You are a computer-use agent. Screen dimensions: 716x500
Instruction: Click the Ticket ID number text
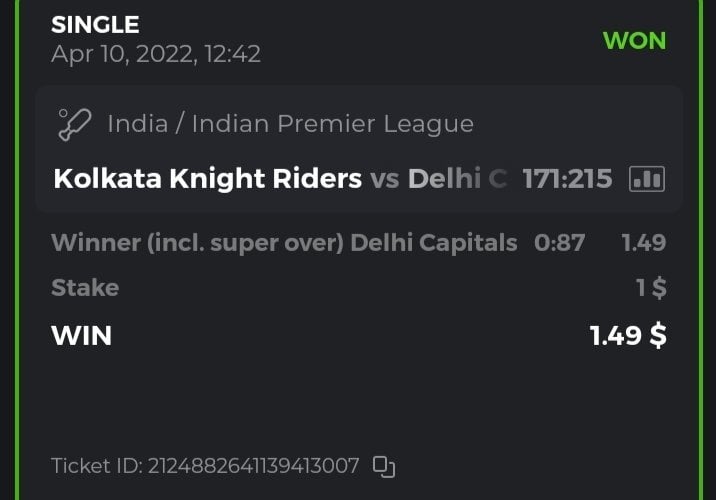coord(253,466)
